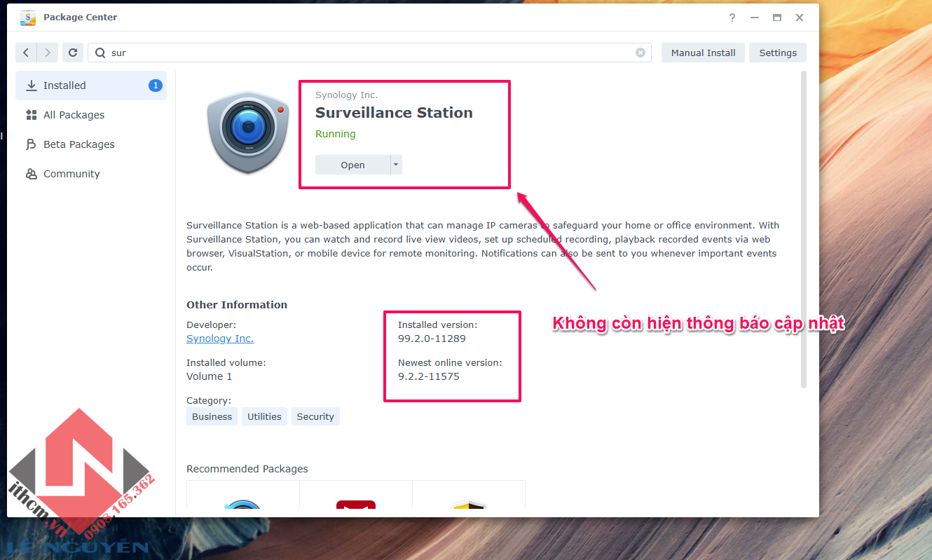This screenshot has width=932, height=560.
Task: Click the Manual Install button
Action: pos(703,53)
